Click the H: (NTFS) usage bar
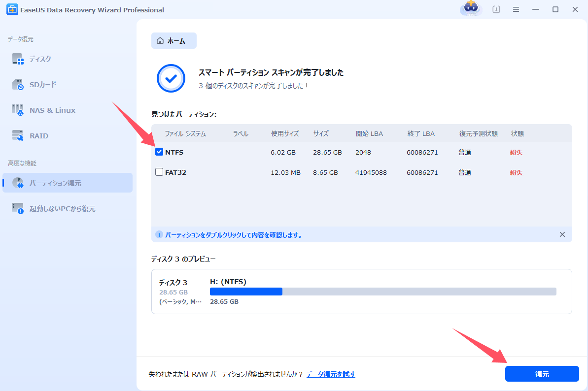Viewport: 588px width, 391px height. point(382,292)
